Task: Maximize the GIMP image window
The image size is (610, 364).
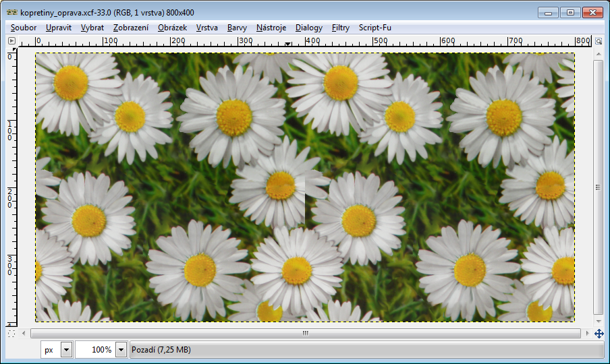Action: point(570,13)
